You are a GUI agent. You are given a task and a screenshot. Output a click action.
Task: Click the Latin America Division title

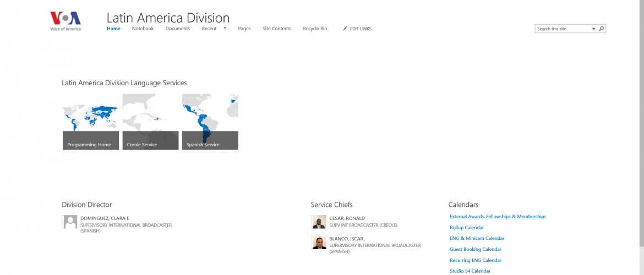pyautogui.click(x=168, y=18)
